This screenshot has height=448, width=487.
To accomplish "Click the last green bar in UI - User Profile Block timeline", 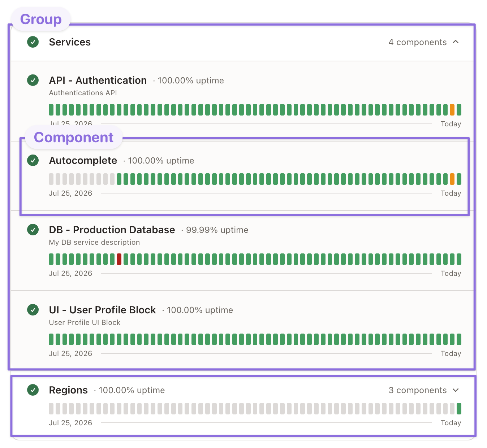I will [x=459, y=339].
